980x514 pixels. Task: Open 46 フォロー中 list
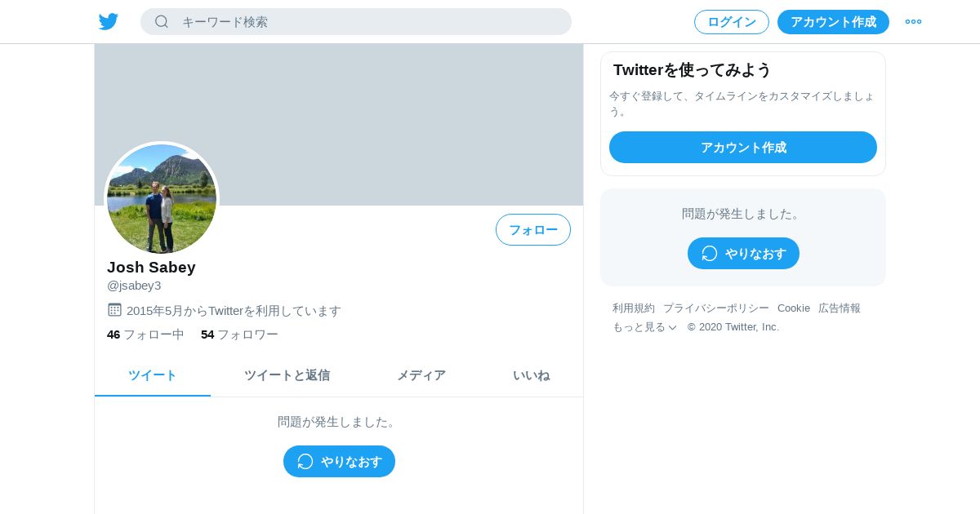pyautogui.click(x=145, y=335)
